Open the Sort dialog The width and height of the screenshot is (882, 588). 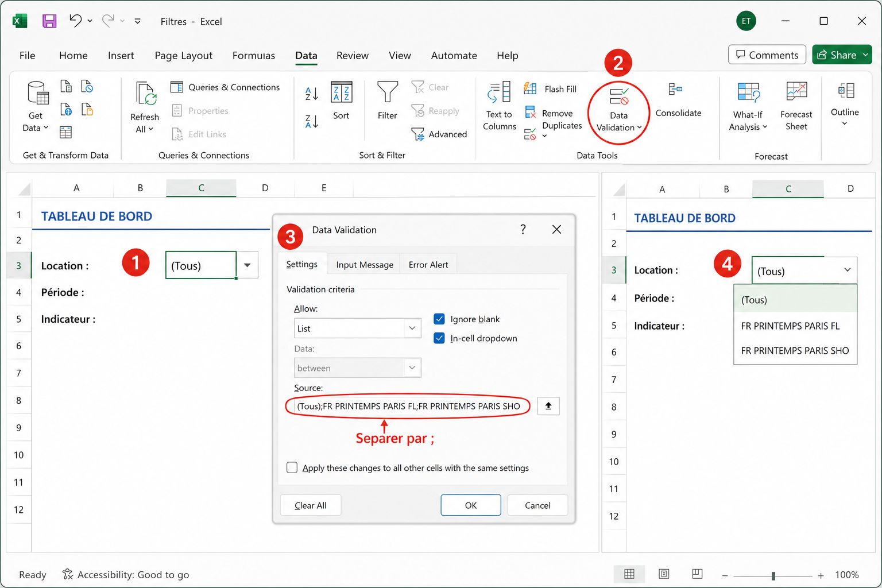point(341,101)
